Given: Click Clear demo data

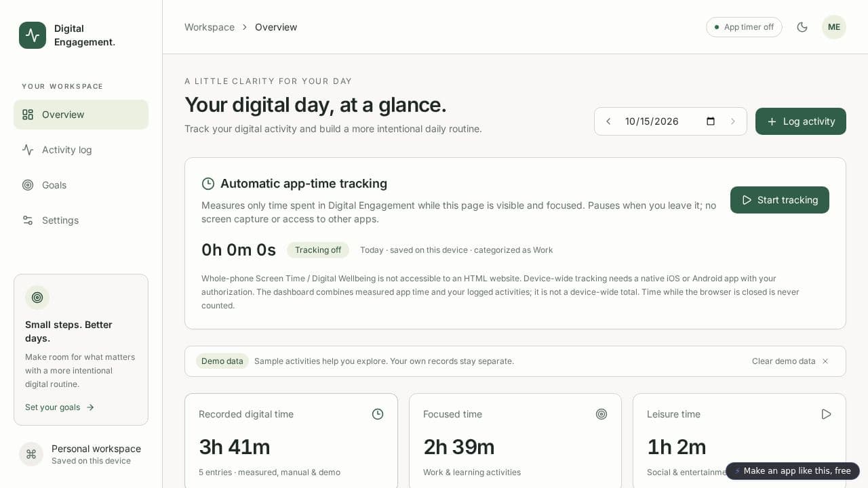Looking at the screenshot, I should [x=784, y=361].
